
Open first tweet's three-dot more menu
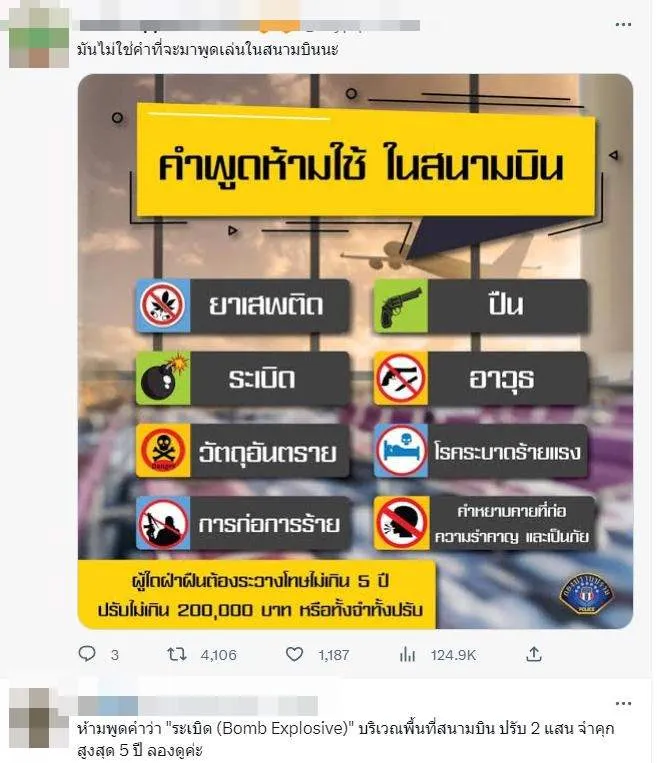click(x=623, y=24)
